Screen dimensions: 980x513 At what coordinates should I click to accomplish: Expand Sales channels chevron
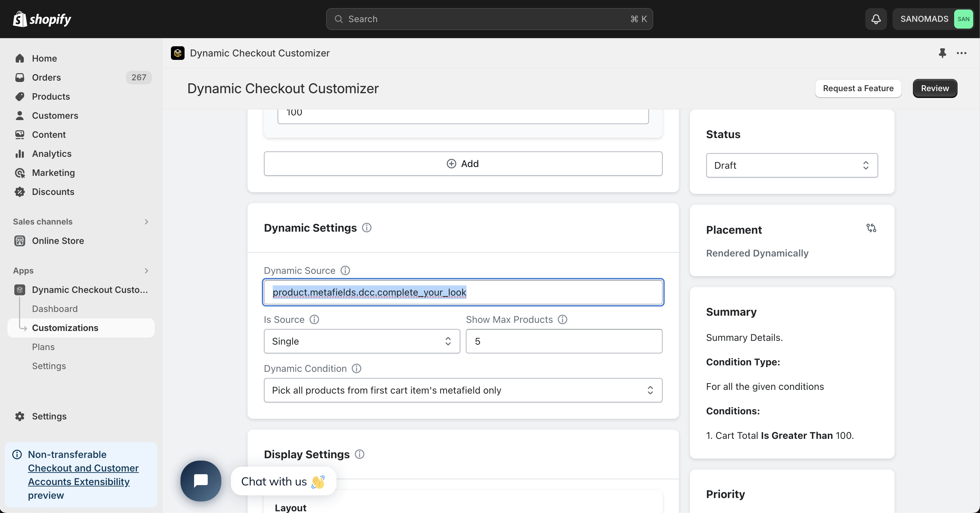click(x=146, y=221)
